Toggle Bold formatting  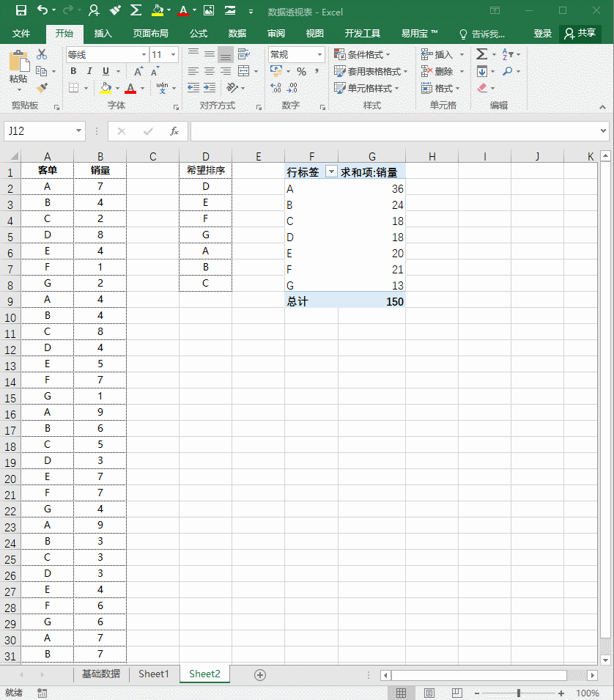point(73,71)
